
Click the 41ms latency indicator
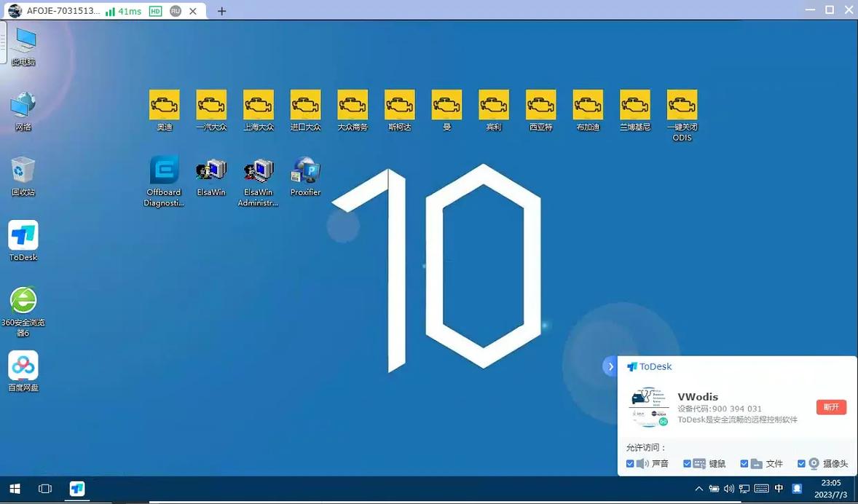coord(124,11)
